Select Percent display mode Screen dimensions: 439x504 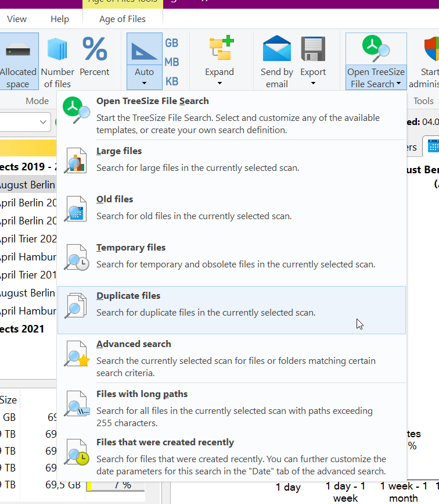95,51
